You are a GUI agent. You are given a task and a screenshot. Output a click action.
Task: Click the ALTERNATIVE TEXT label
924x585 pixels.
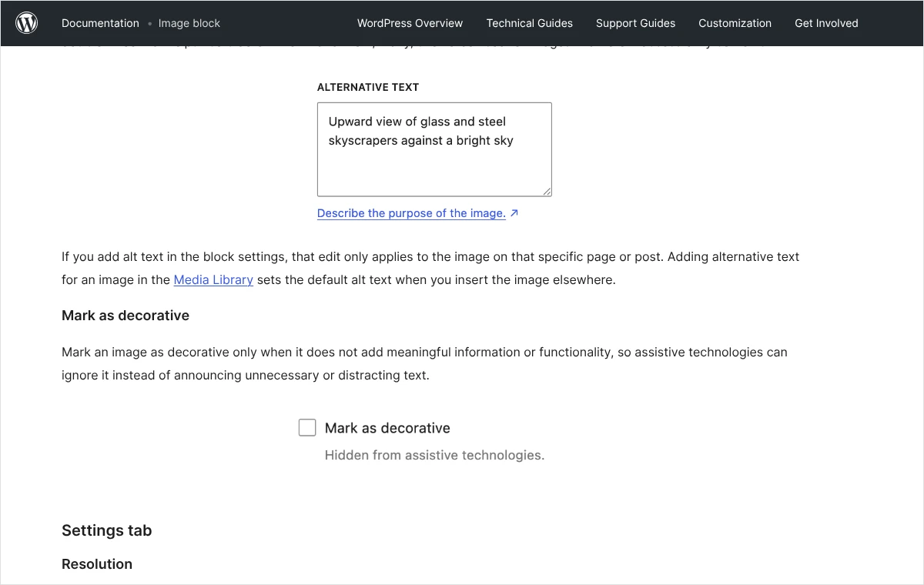368,88
